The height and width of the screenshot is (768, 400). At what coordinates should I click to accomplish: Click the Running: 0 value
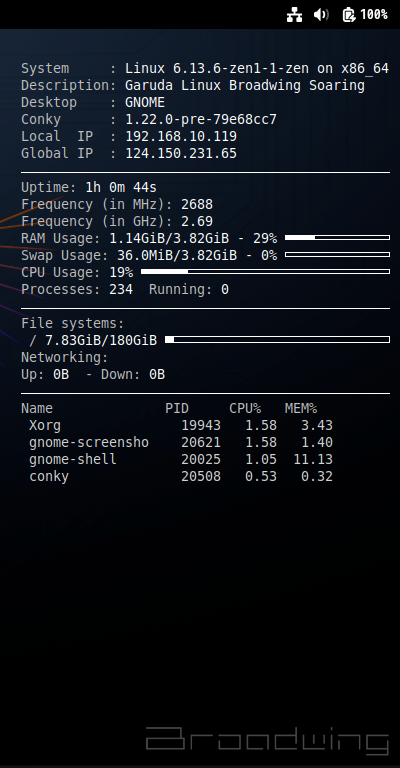(x=189, y=289)
